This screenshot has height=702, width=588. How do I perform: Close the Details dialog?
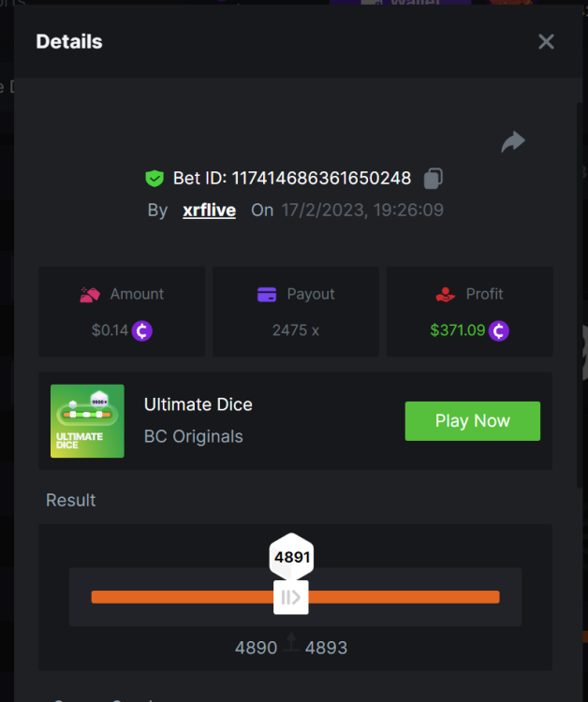pyautogui.click(x=547, y=41)
